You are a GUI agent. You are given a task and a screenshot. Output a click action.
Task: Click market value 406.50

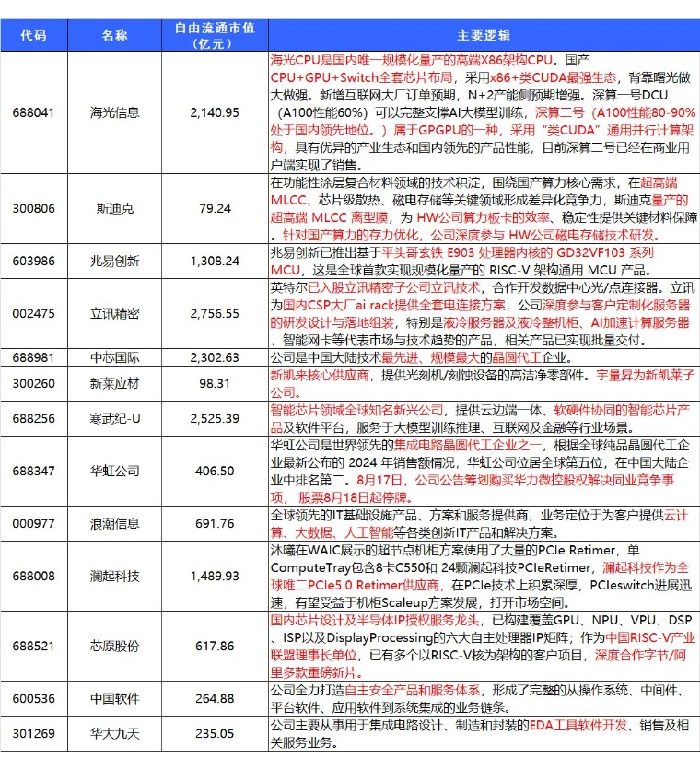[215, 471]
